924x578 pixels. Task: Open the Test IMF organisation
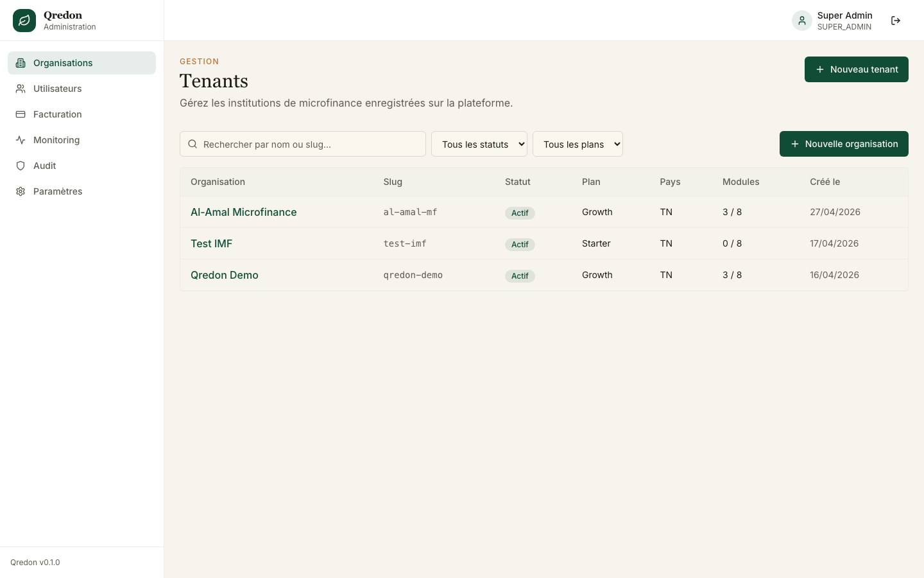click(211, 243)
